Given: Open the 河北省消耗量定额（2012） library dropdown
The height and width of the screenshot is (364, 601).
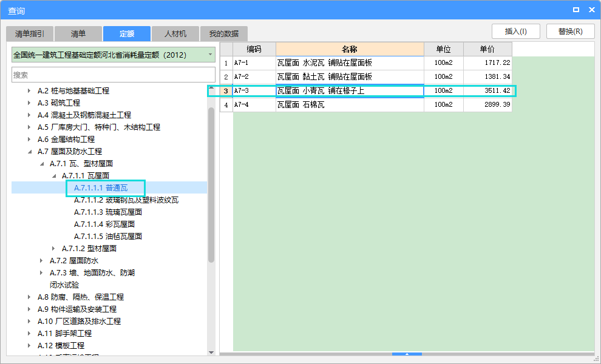Looking at the screenshot, I should (208, 54).
